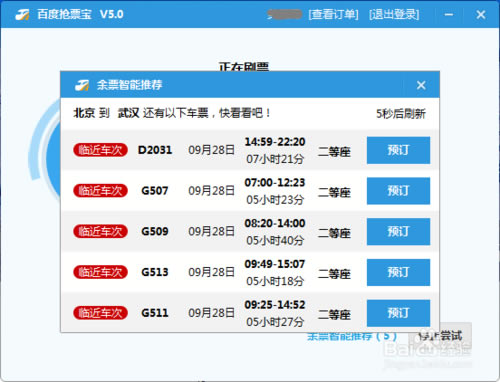Viewport: 500px width, 382px height.
Task: Click duration 05小时27分
Action: [275, 322]
